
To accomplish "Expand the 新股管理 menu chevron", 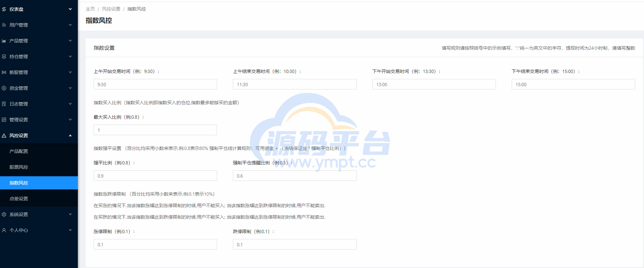I will pyautogui.click(x=70, y=72).
